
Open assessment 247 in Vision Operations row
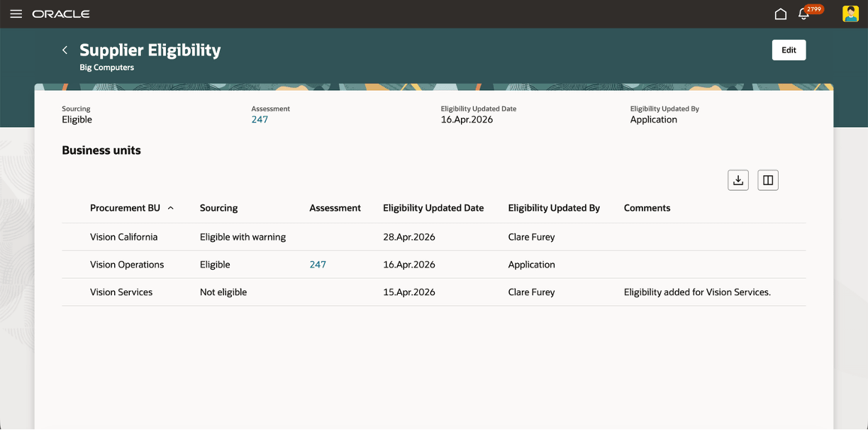point(318,265)
